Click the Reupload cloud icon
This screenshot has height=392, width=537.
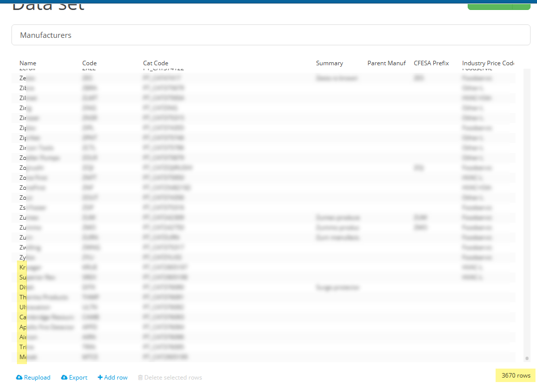(x=19, y=378)
